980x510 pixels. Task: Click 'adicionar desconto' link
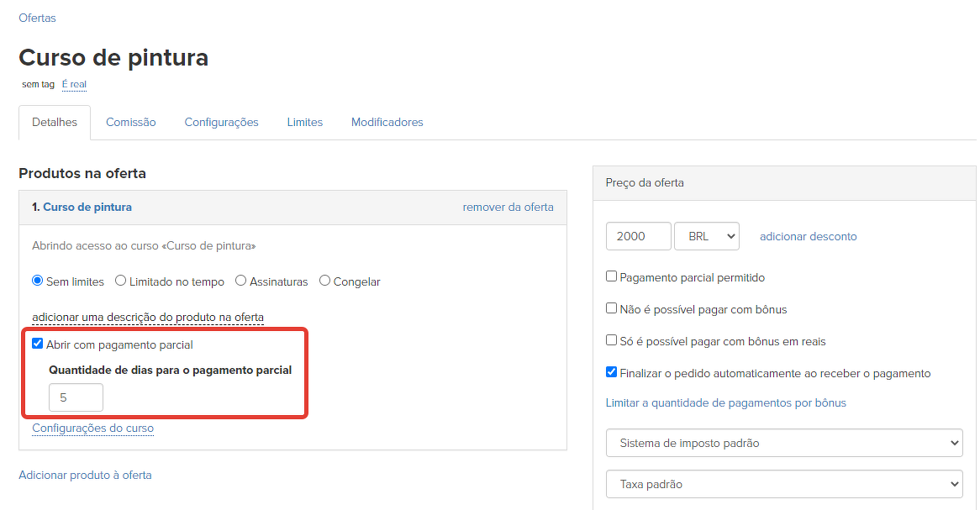[808, 236]
